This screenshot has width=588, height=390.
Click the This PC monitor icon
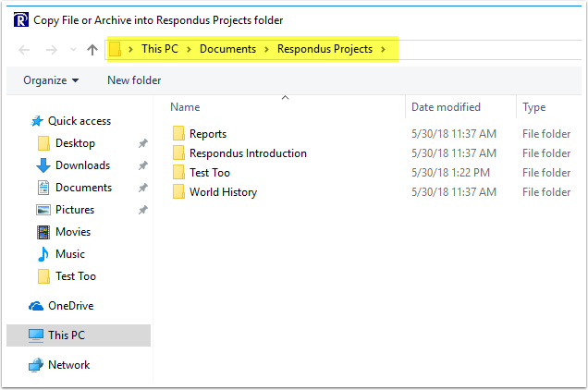coord(36,335)
